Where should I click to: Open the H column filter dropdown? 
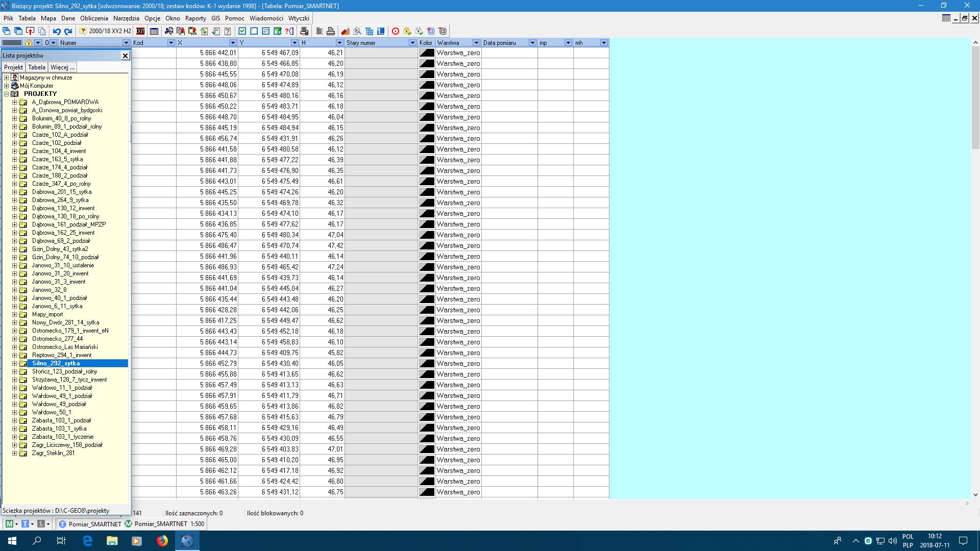[339, 43]
